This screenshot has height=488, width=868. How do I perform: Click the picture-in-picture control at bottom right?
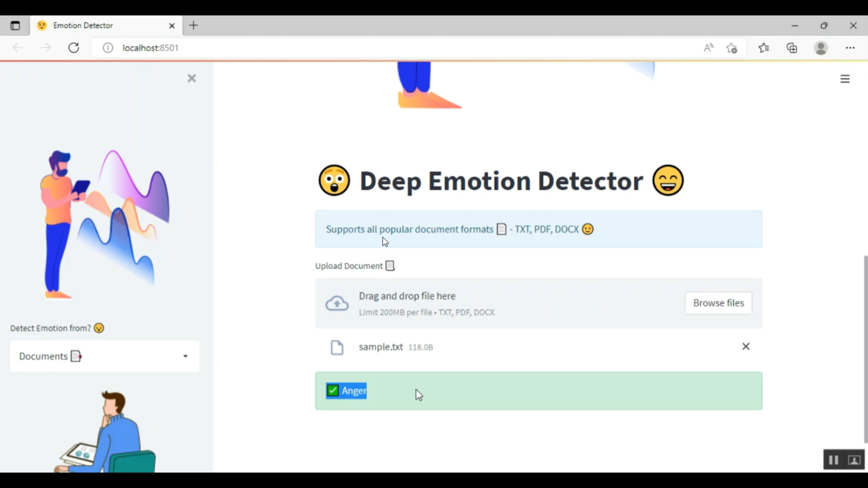[854, 459]
